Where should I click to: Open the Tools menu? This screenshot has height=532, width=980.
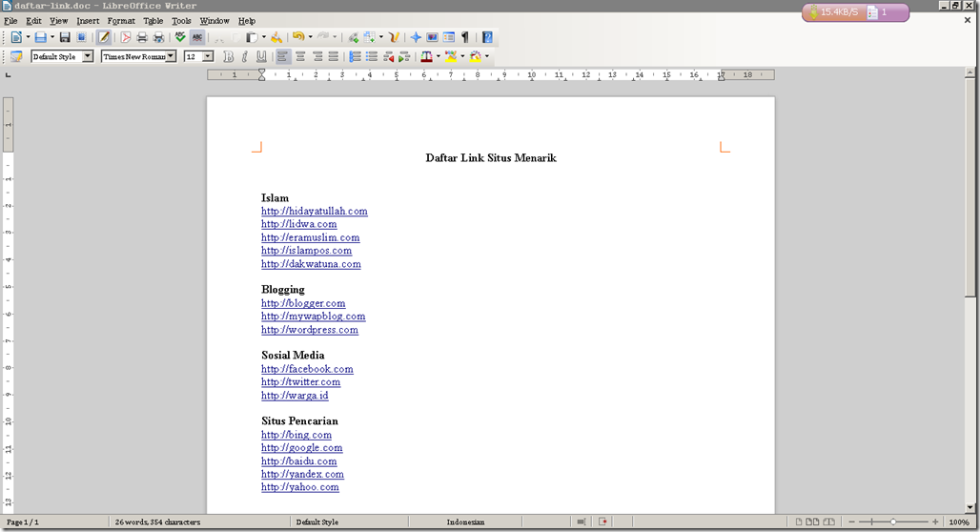coord(181,21)
